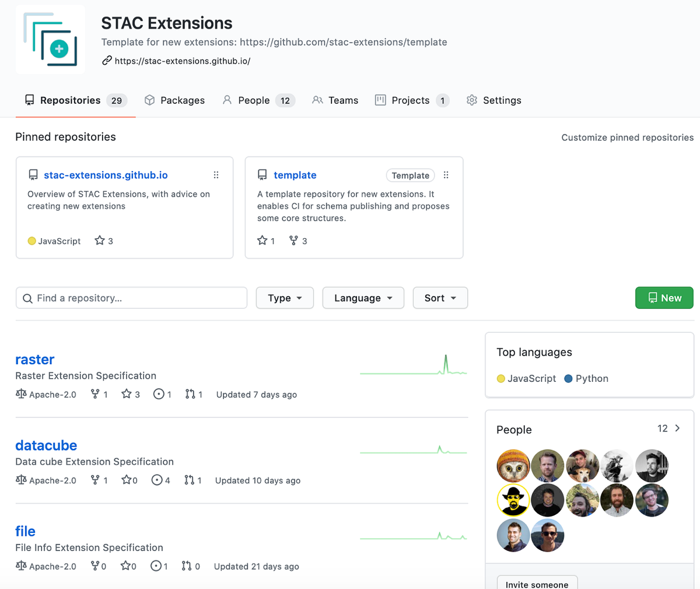Open the raster repository
Viewport: 700px width, 589px height.
(x=35, y=360)
